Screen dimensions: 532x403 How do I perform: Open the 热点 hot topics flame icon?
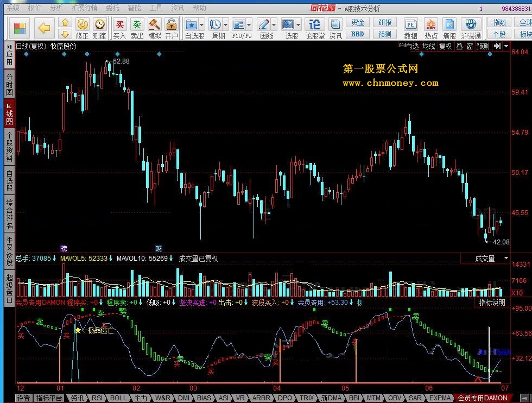point(431,29)
